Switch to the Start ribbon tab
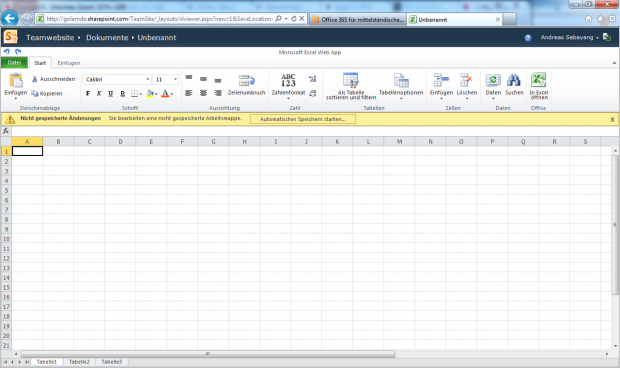The image size is (620, 368). [40, 63]
